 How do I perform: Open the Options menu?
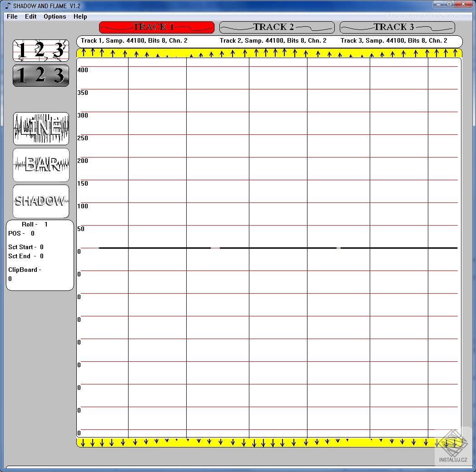pos(55,16)
